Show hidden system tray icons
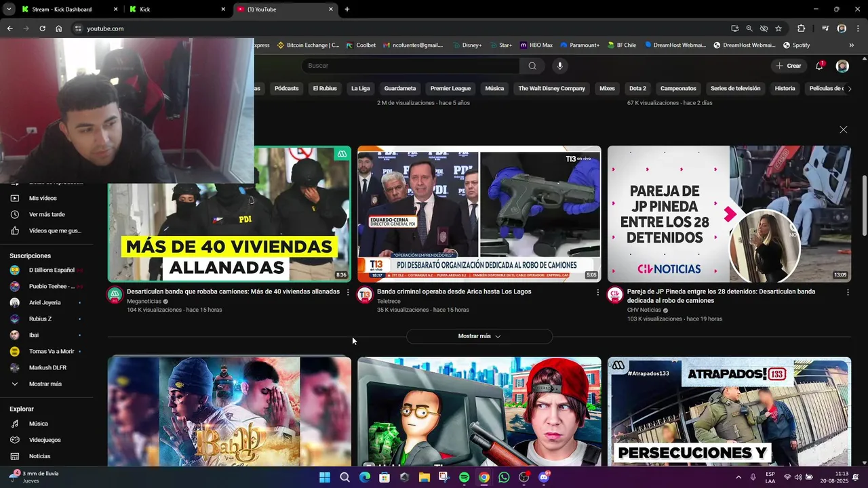868x488 pixels. 738,477
